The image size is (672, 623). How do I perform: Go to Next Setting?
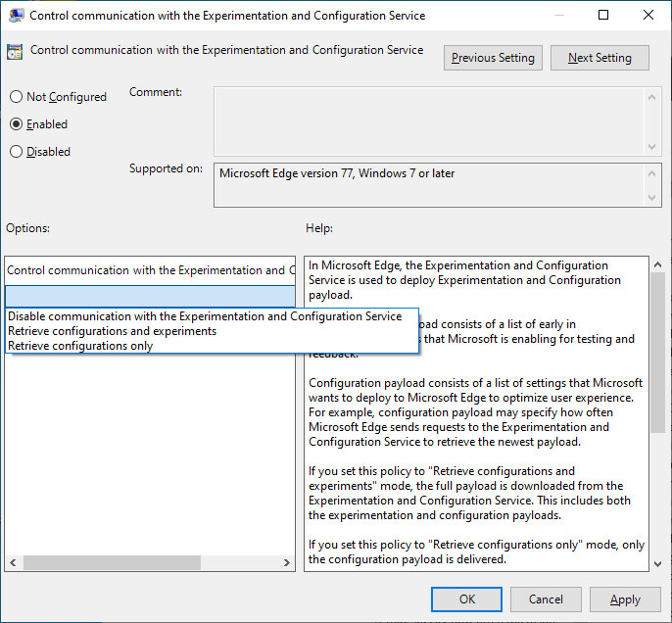tap(600, 58)
